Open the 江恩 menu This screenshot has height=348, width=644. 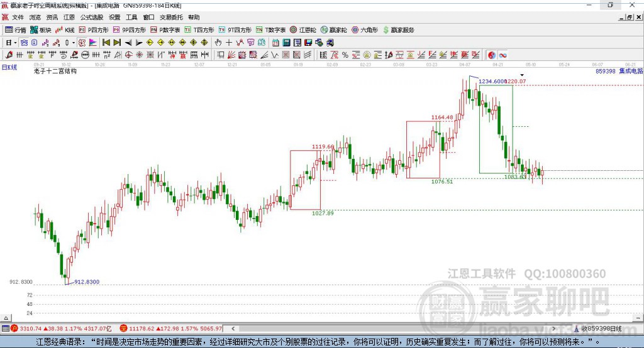pos(69,17)
